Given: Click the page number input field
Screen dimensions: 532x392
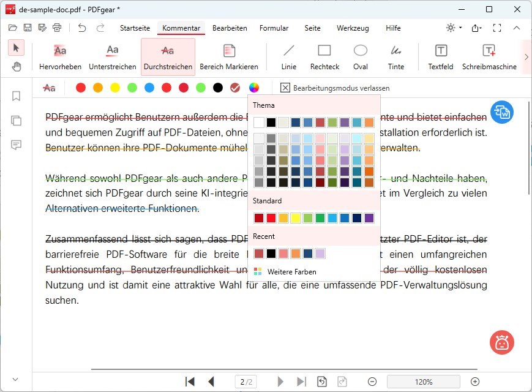Looking at the screenshot, I should coord(246,382).
